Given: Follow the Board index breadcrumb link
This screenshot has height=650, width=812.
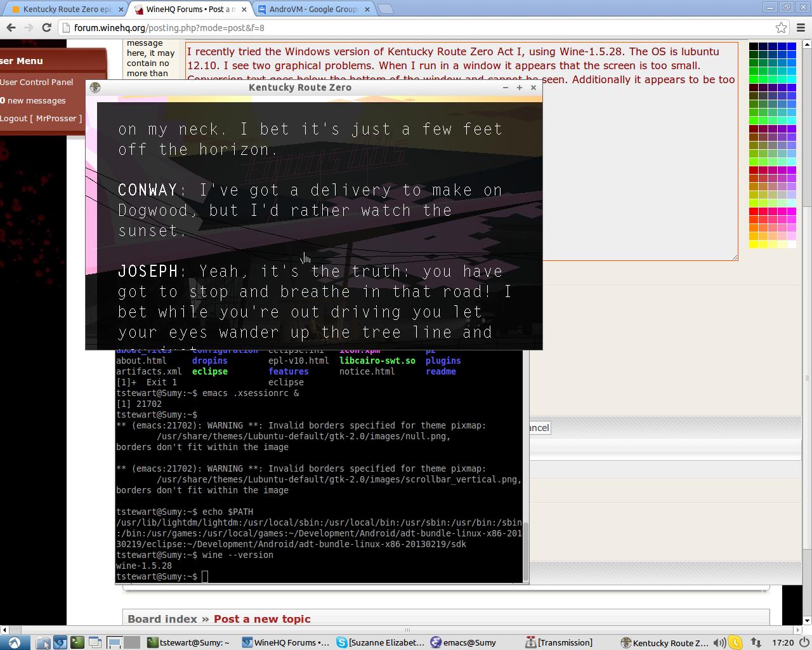Looking at the screenshot, I should click(162, 619).
